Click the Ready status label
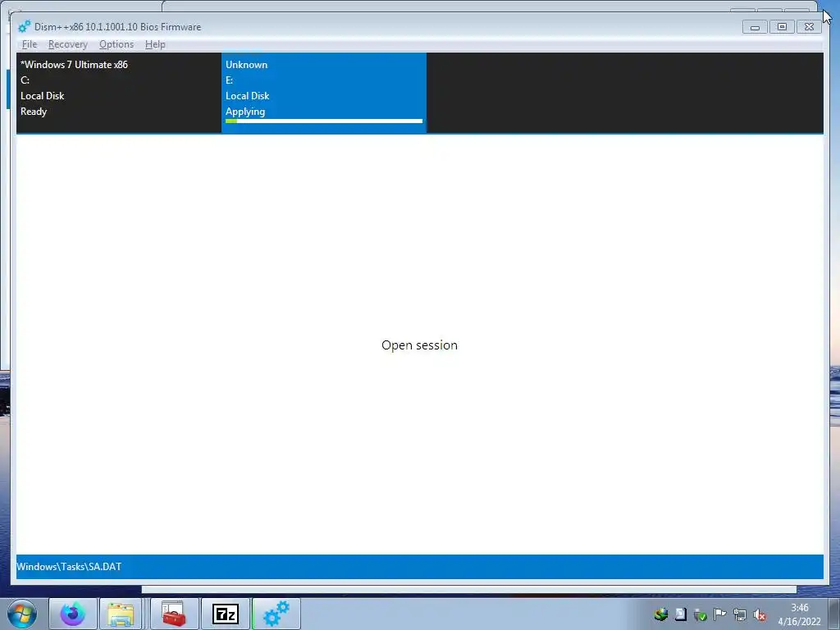Screen dimensions: 840x630 34,112
